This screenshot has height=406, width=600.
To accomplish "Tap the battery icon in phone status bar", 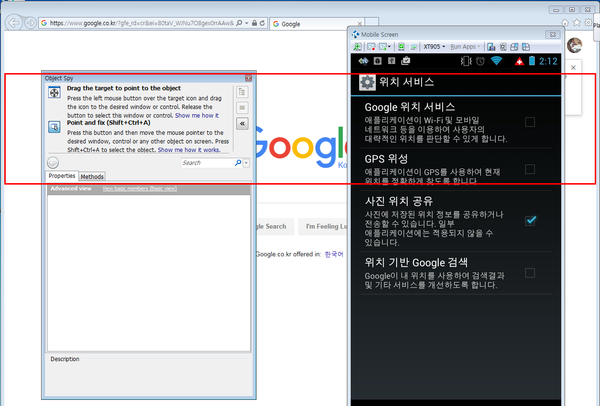I will pos(532,61).
